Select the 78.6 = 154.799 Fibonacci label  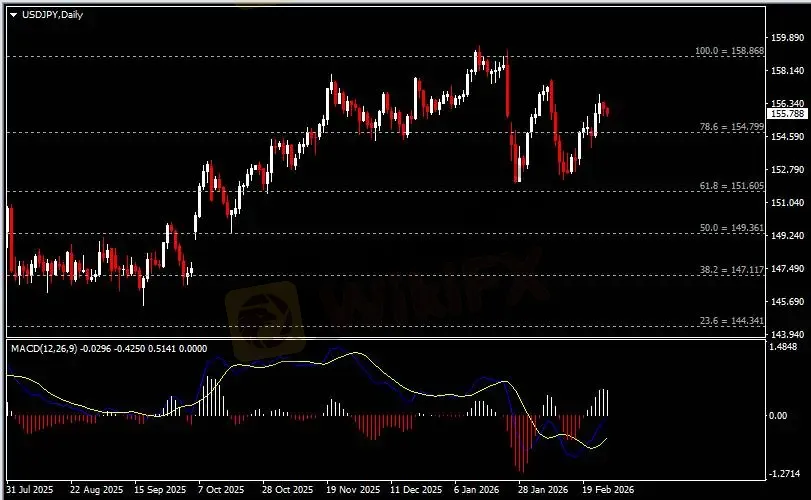pos(733,127)
